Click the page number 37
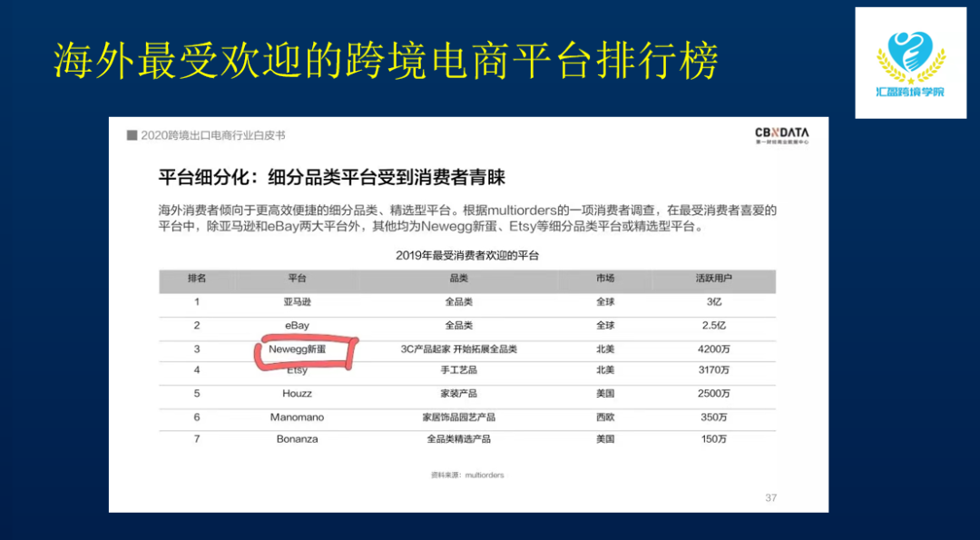980x540 pixels. (x=770, y=498)
